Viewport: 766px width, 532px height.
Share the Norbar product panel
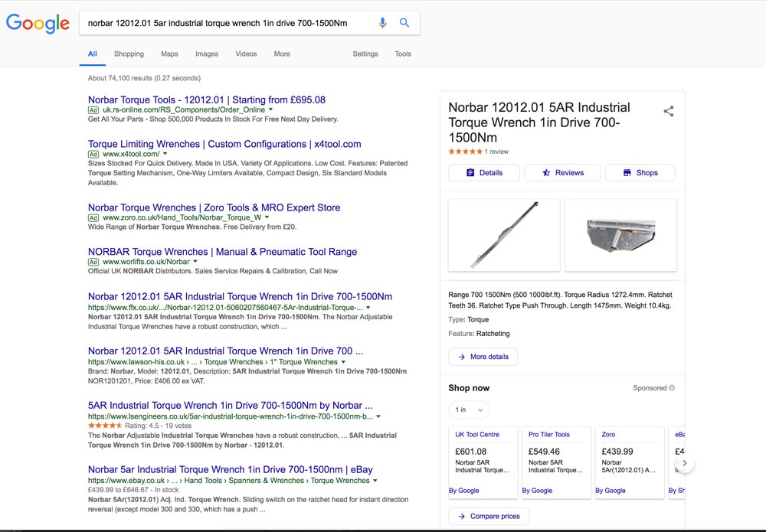(x=668, y=111)
